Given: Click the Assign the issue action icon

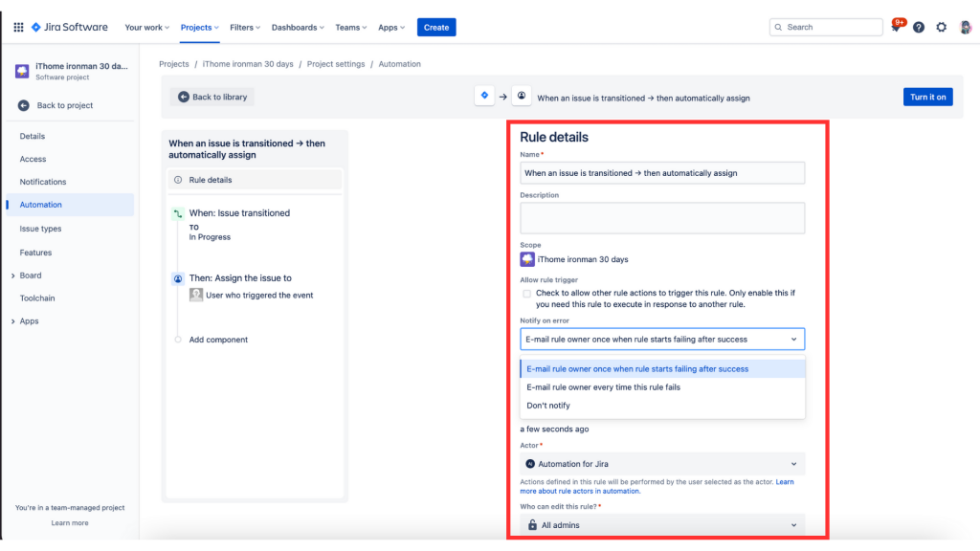Looking at the screenshot, I should tap(178, 278).
